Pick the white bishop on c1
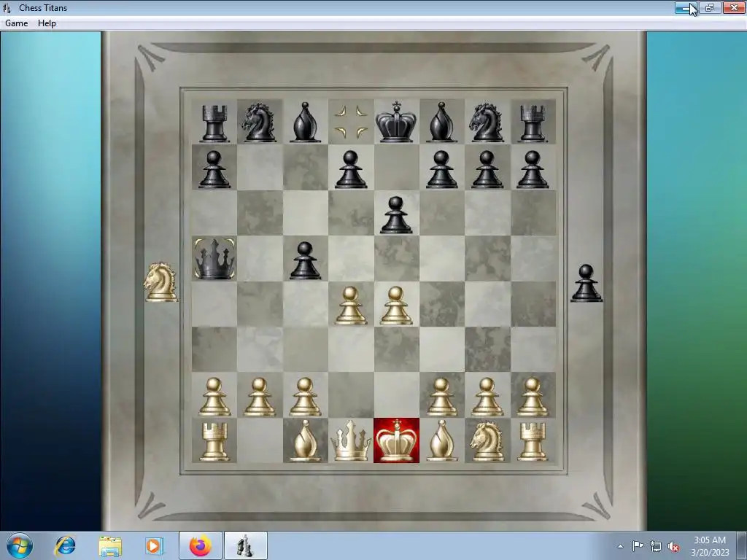 coord(306,440)
